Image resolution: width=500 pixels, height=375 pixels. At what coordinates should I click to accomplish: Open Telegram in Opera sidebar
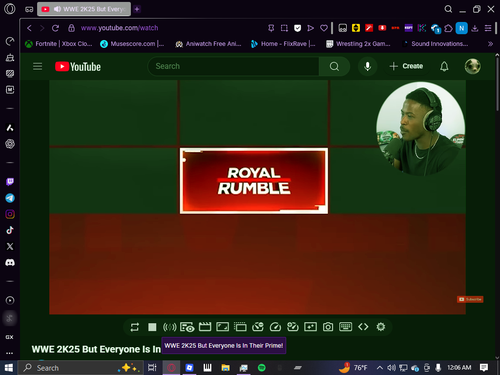pos(10,198)
